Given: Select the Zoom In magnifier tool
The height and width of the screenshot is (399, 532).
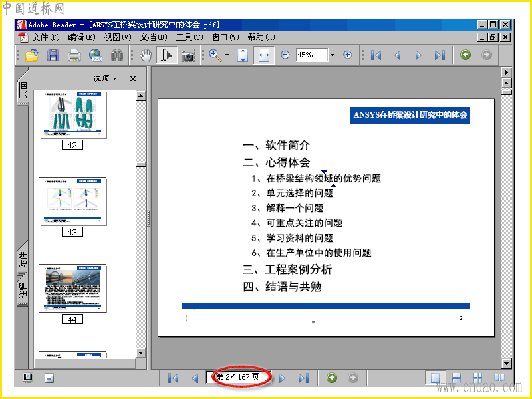Looking at the screenshot, I should (x=215, y=55).
